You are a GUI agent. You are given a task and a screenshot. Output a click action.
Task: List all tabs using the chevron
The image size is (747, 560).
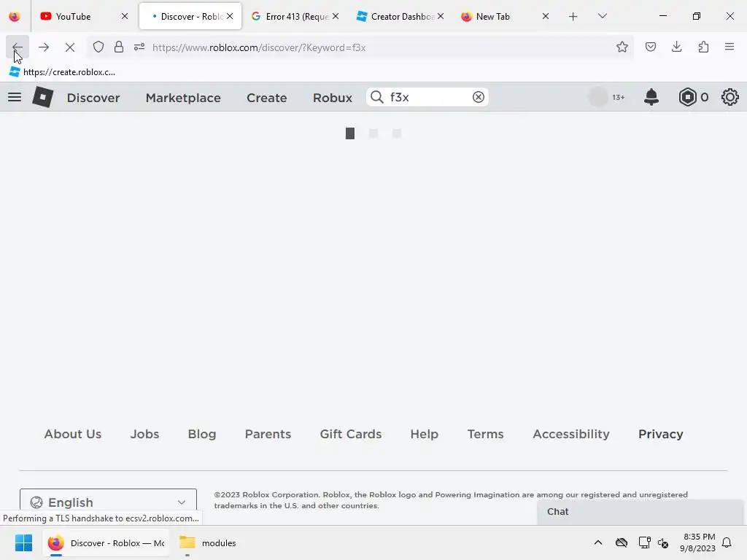pos(602,16)
